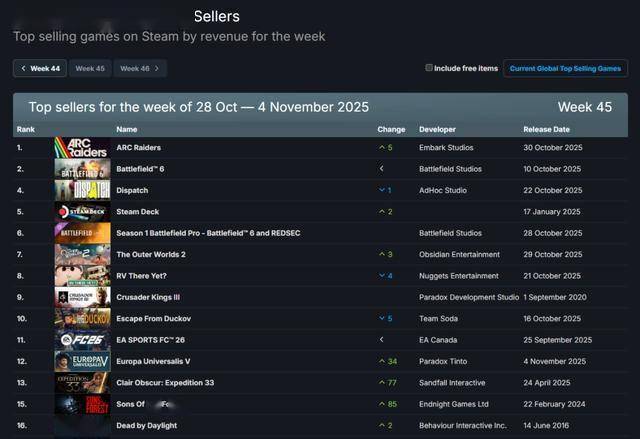Click the EA SPORTS FC 26 name
This screenshot has width=640, height=439.
(150, 340)
